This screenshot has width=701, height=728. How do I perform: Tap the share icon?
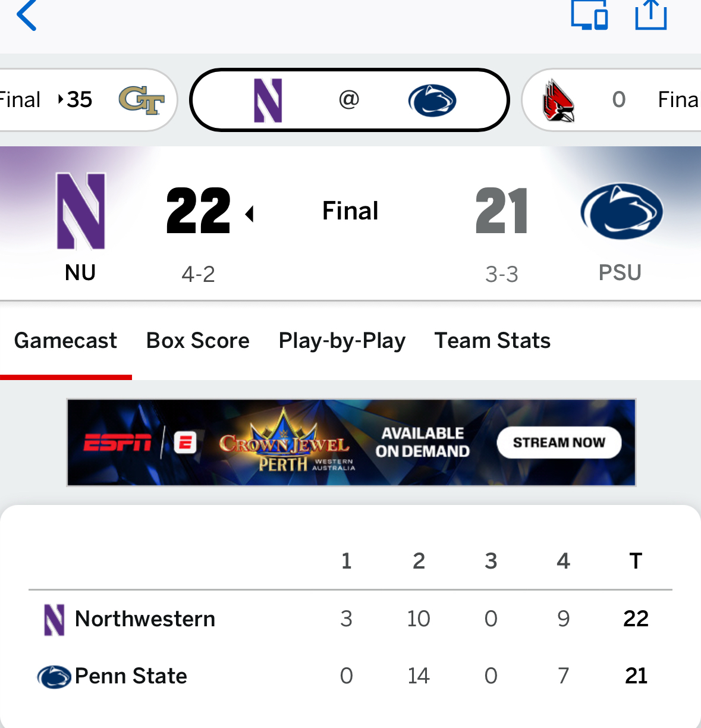[x=650, y=15]
